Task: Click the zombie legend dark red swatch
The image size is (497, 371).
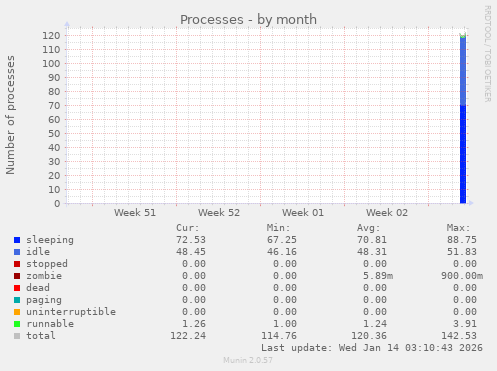Action: (17, 276)
